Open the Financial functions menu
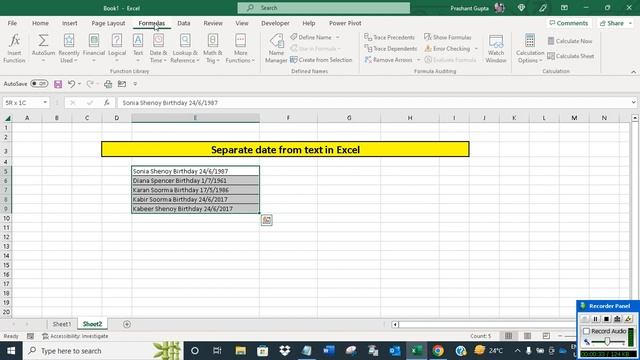This screenshot has height=360, width=640. click(x=94, y=48)
